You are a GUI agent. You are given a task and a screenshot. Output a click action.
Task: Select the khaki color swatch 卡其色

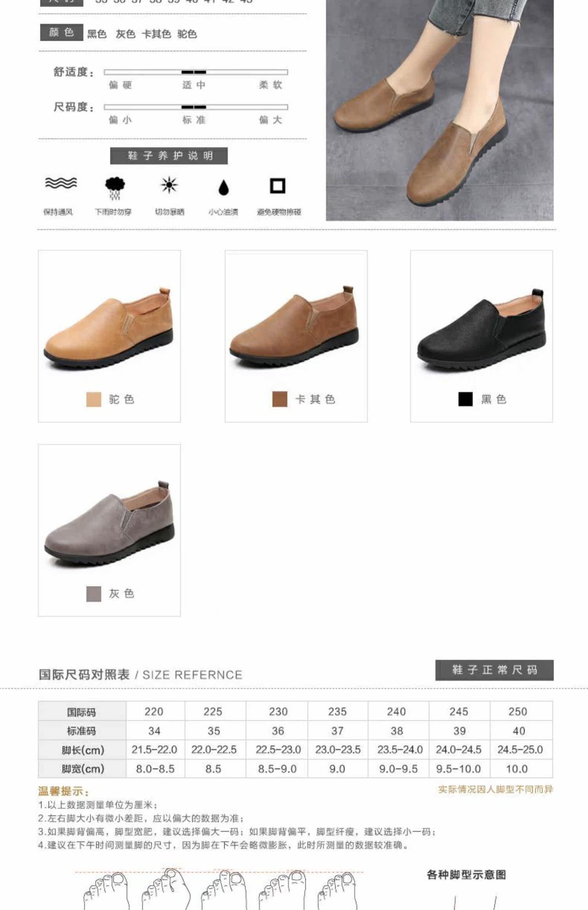pos(279,399)
